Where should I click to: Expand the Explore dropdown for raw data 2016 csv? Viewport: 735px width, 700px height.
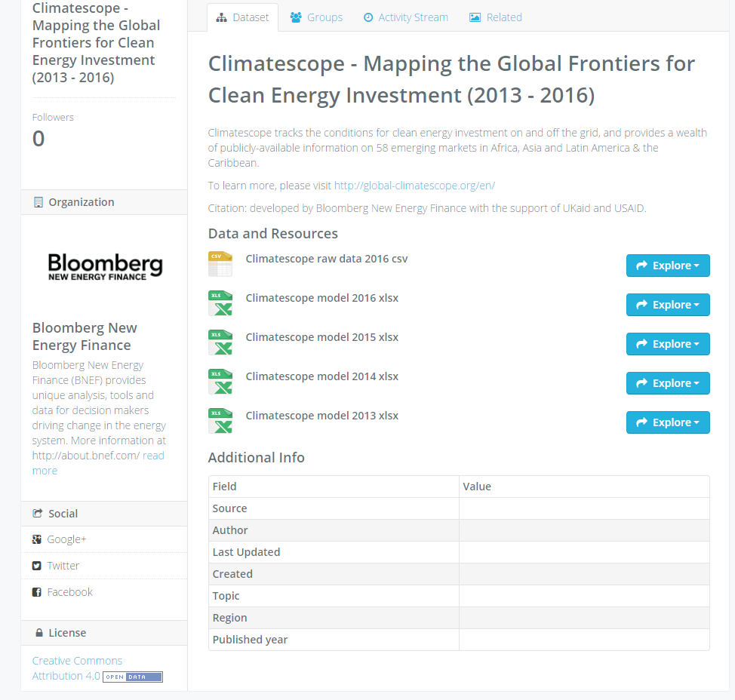(x=668, y=266)
